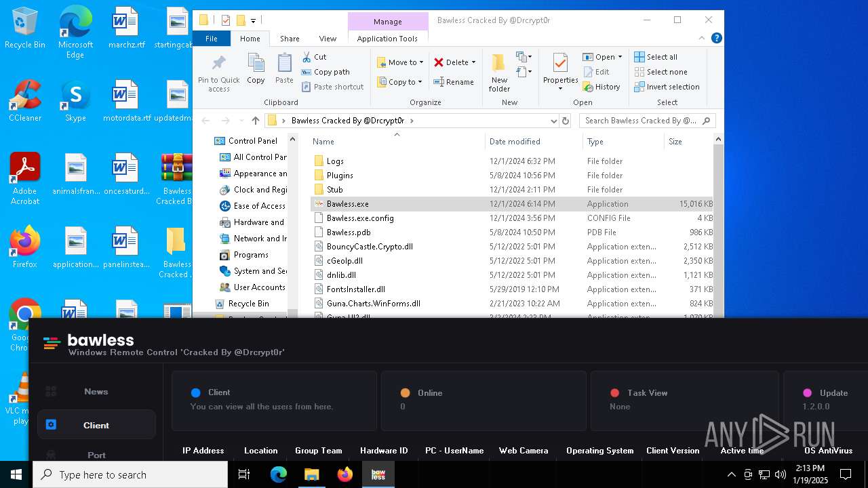The image size is (868, 488).
Task: Expand the Delete dropdown arrow
Action: coord(473,62)
